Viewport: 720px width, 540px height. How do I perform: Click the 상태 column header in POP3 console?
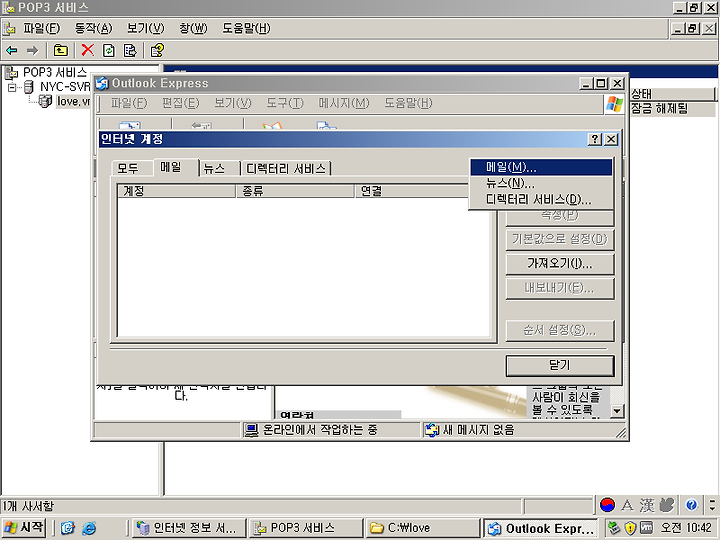[x=672, y=94]
